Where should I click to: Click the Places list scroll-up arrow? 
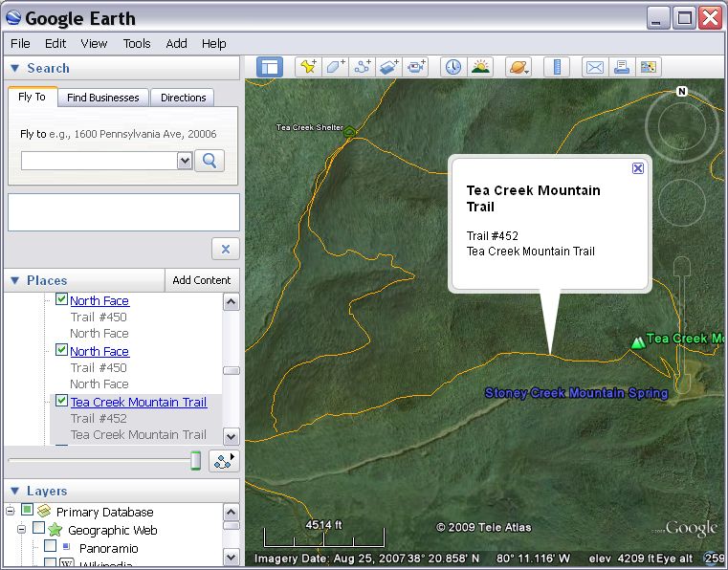[232, 302]
